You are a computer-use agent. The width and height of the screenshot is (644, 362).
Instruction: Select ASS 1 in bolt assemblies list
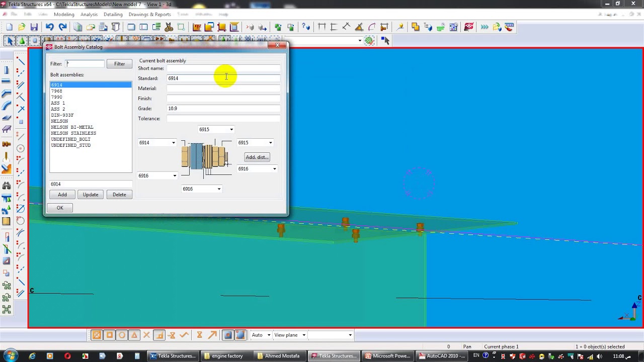[91, 103]
